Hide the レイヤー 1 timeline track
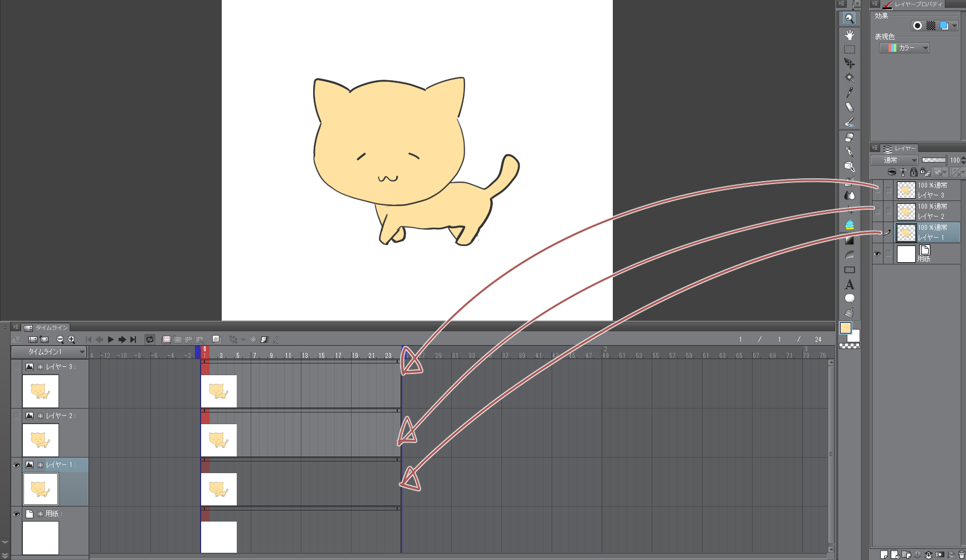The height and width of the screenshot is (560, 966). [x=17, y=465]
